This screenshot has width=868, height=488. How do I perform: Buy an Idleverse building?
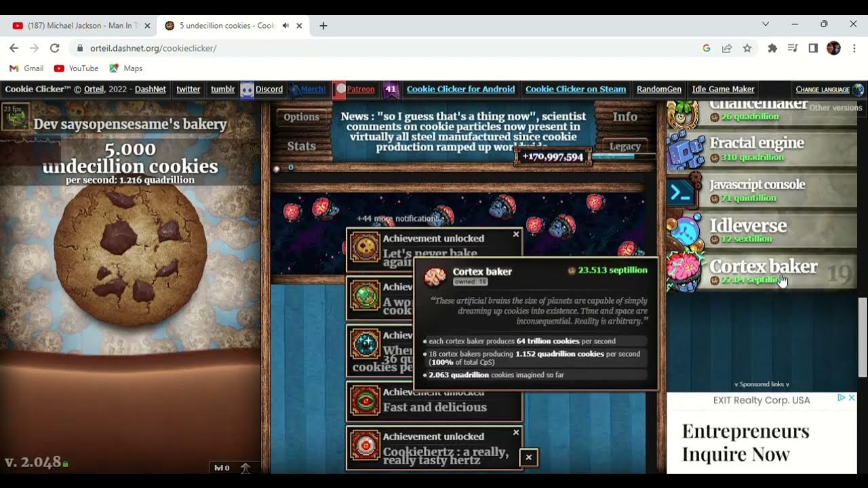point(762,231)
